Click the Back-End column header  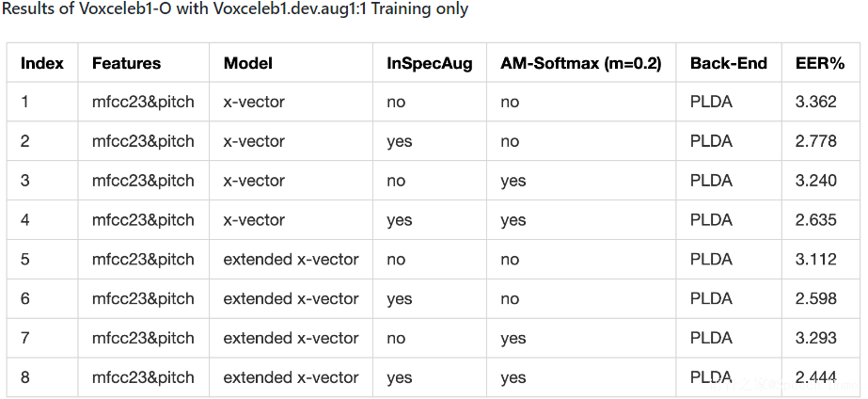(728, 64)
